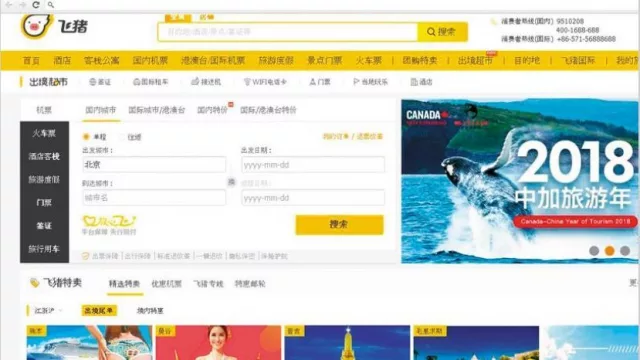Click the browser reload icon

tap(36, 5)
